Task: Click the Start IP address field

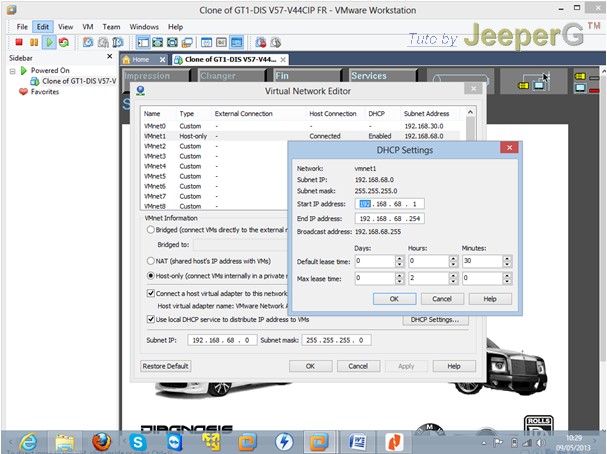Action: coord(389,204)
